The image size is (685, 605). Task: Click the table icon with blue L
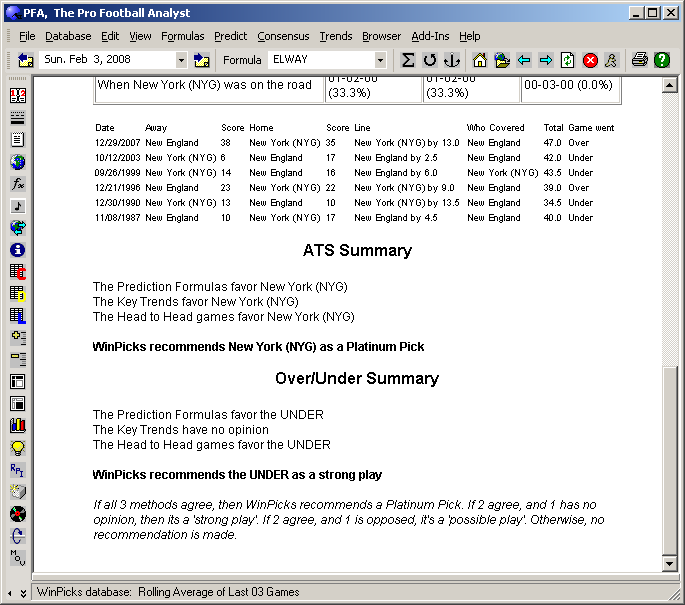pyautogui.click(x=18, y=316)
